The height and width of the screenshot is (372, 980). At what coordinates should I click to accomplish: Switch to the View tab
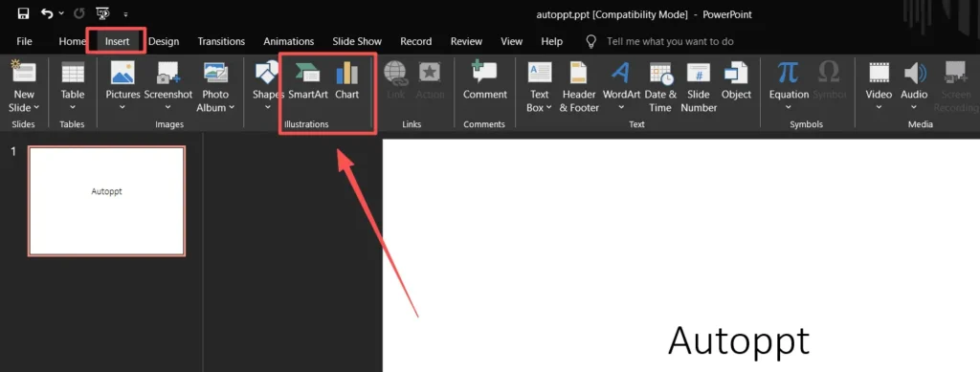(511, 41)
